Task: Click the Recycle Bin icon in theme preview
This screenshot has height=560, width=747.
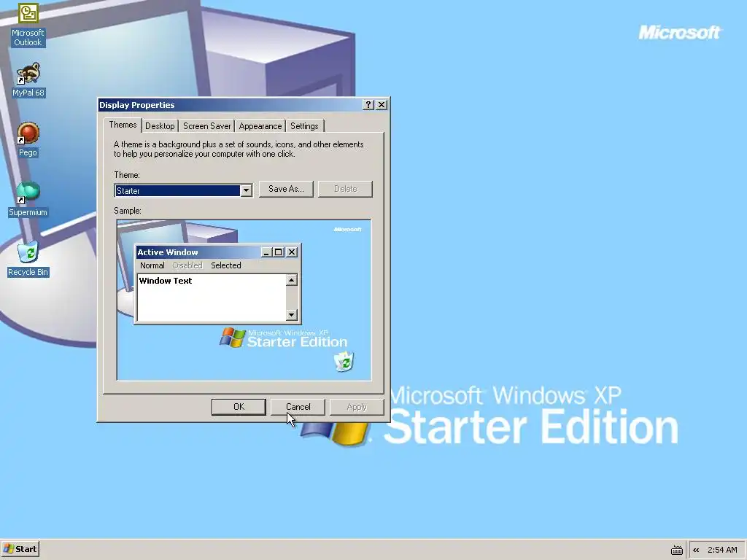Action: pyautogui.click(x=344, y=362)
